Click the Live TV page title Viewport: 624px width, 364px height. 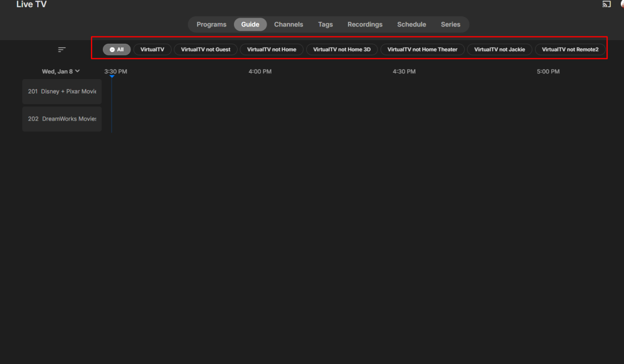coord(32,5)
